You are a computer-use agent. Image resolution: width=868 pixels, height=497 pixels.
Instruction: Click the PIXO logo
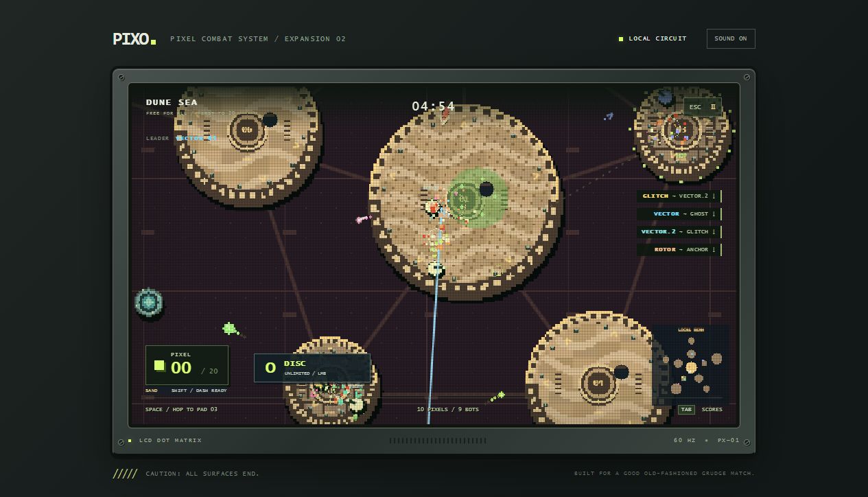click(x=134, y=39)
